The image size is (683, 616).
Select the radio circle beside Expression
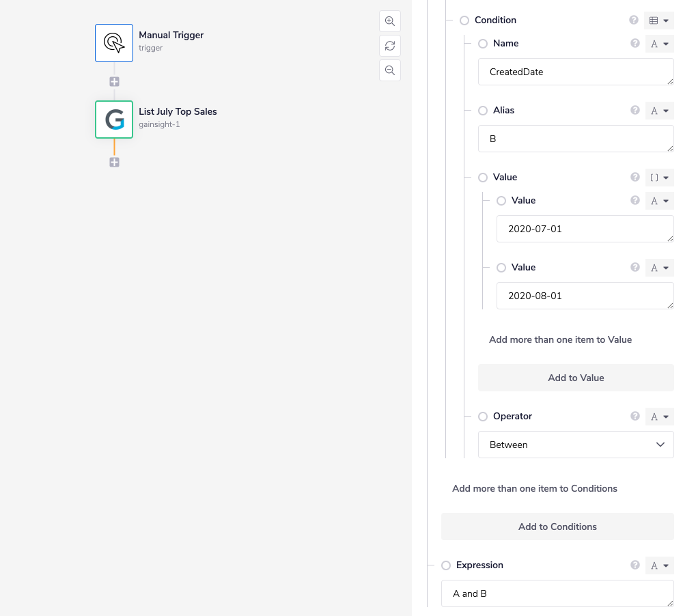pyautogui.click(x=446, y=565)
